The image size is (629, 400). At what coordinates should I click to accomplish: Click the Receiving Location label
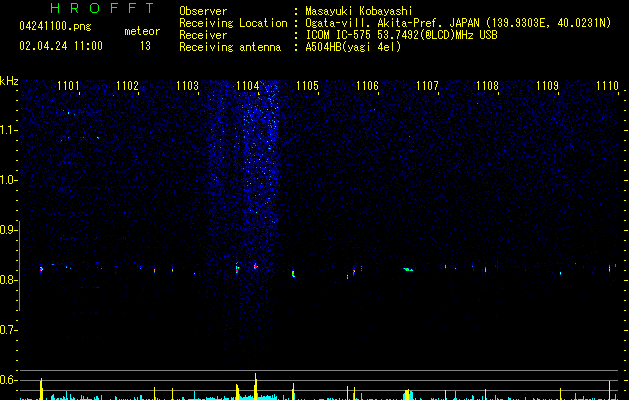(x=233, y=23)
